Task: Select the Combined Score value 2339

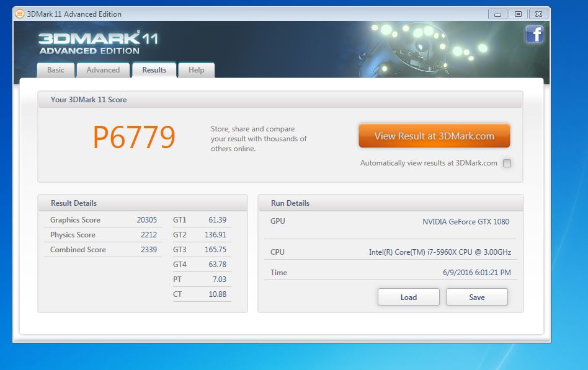Action: click(x=149, y=250)
